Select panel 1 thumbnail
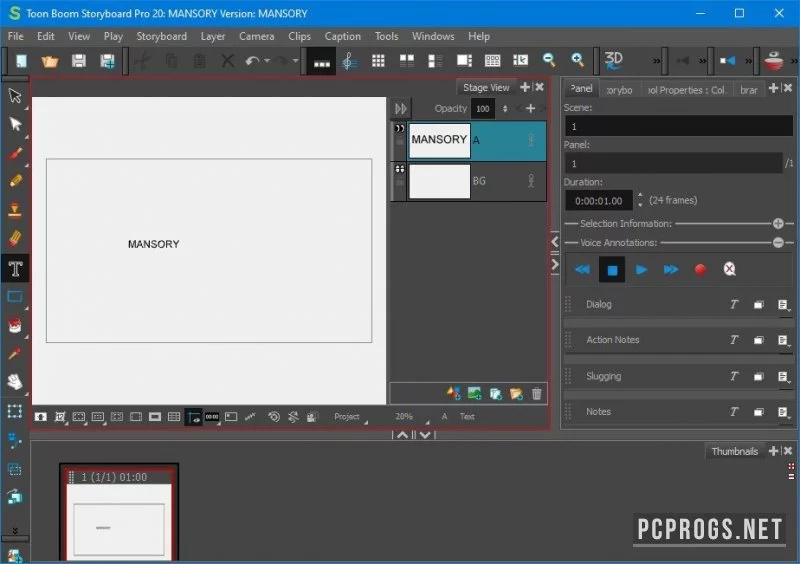800x564 pixels. (x=119, y=514)
